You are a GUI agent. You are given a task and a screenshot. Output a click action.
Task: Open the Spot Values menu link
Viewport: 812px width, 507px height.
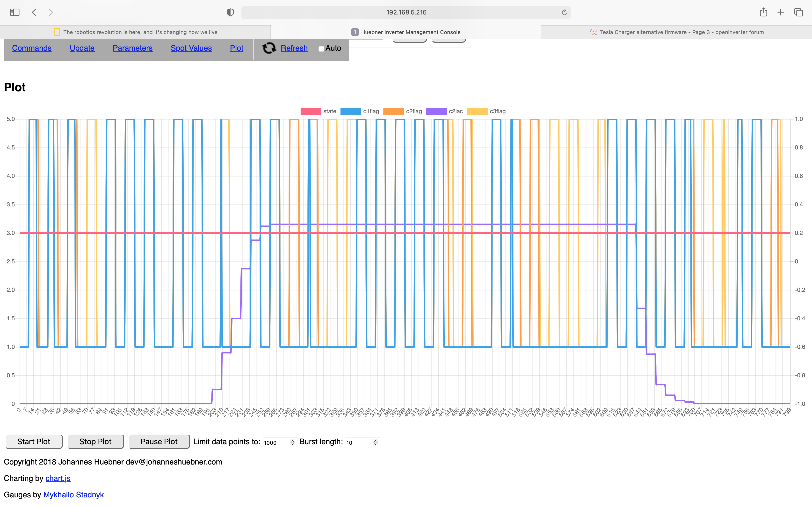(191, 48)
